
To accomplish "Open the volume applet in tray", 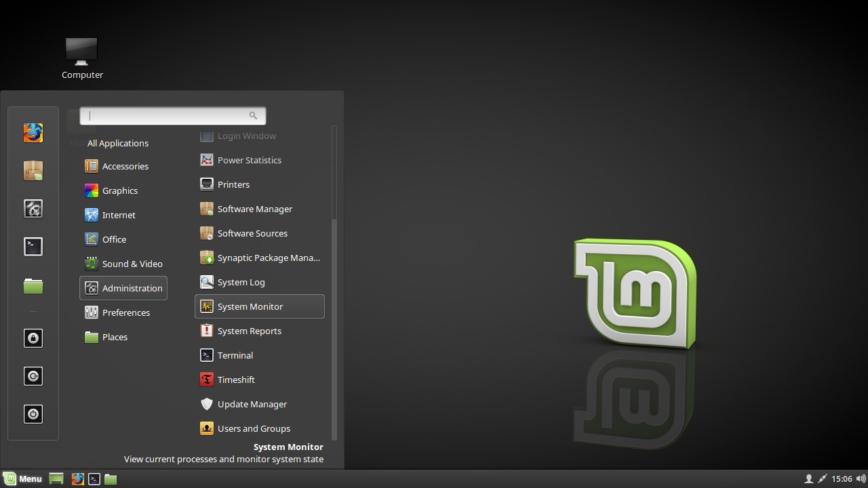I will pyautogui.click(x=861, y=479).
